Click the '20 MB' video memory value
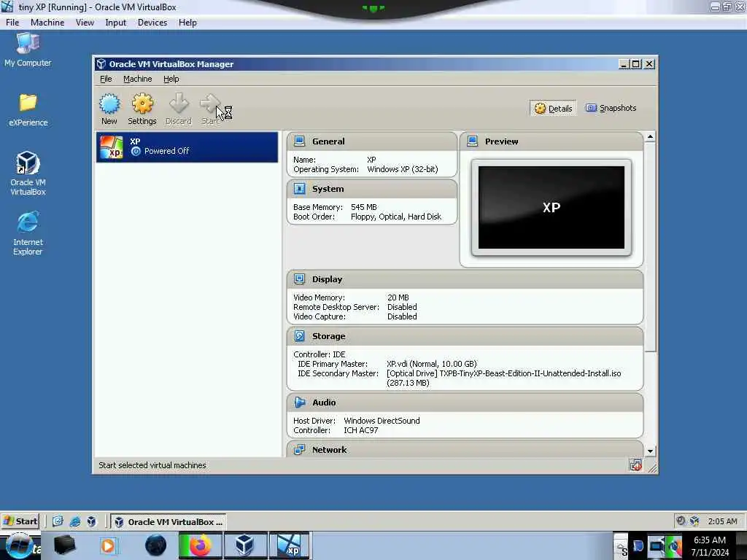 [398, 297]
